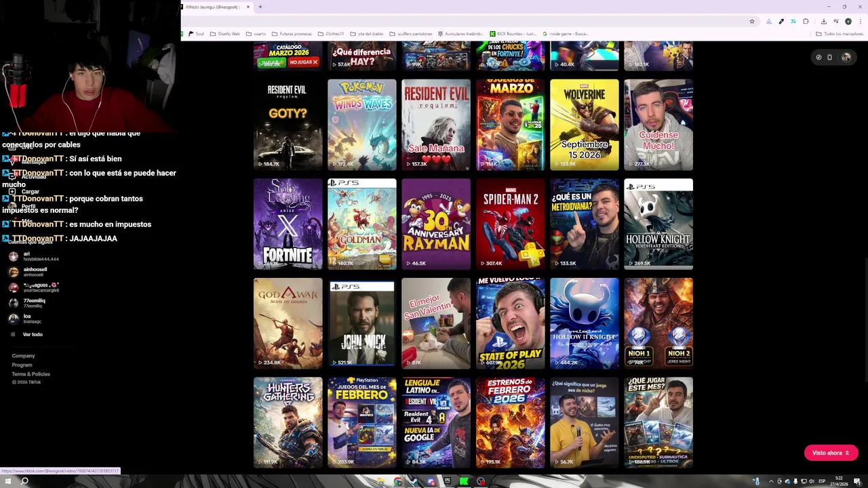The width and height of the screenshot is (868, 488).
Task: Open Lenguaje Latino Resident Evil video
Action: 436,423
